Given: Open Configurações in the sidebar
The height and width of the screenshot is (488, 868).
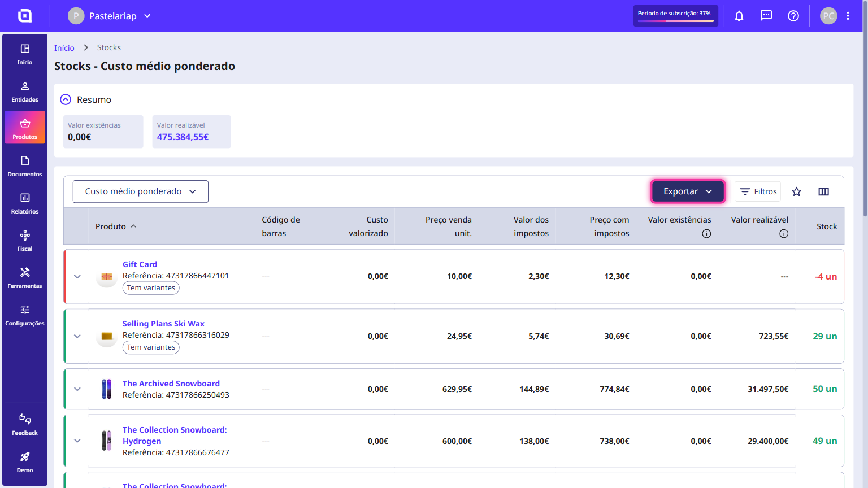Looking at the screenshot, I should (x=25, y=315).
